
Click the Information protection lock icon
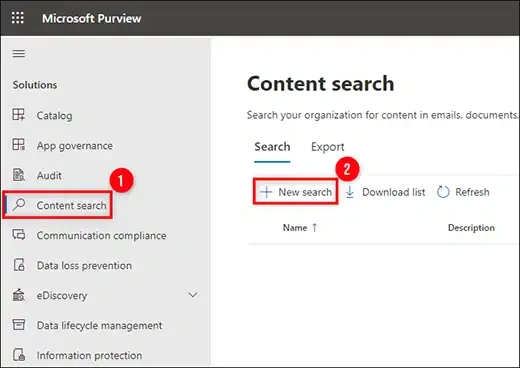click(x=19, y=355)
